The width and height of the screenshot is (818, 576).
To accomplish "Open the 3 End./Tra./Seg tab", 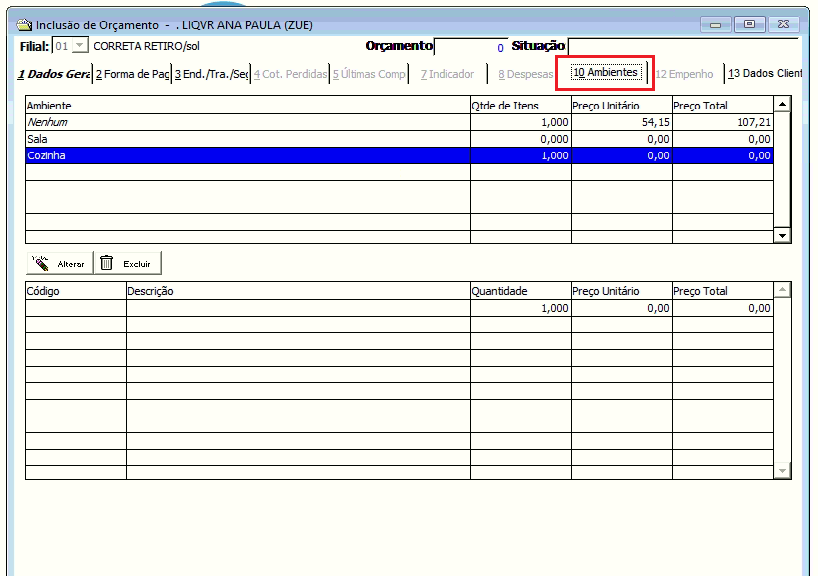I will tap(211, 74).
